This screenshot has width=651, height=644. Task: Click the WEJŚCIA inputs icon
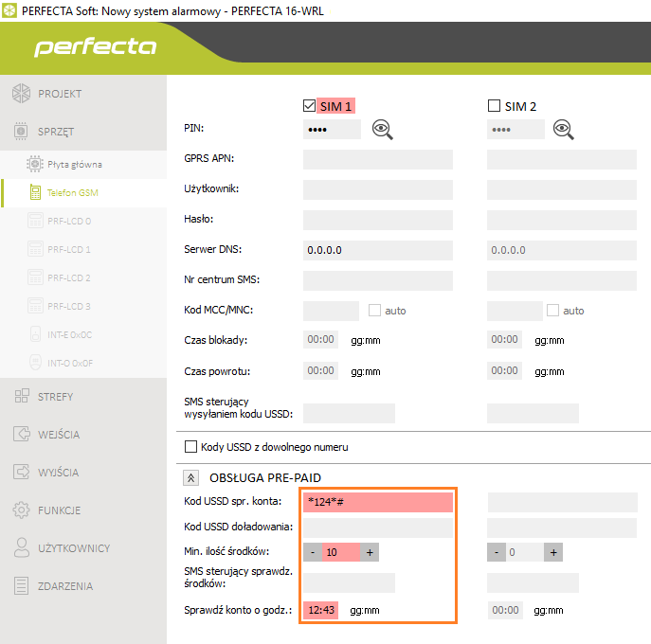coord(22,434)
